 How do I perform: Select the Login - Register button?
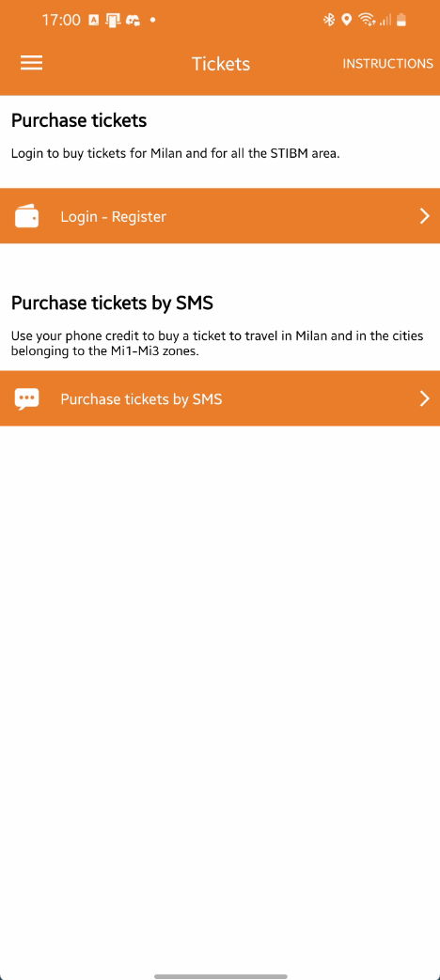tap(220, 216)
